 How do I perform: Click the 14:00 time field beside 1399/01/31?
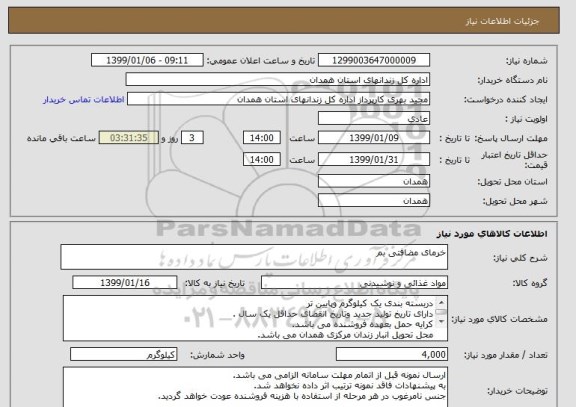tap(262, 159)
